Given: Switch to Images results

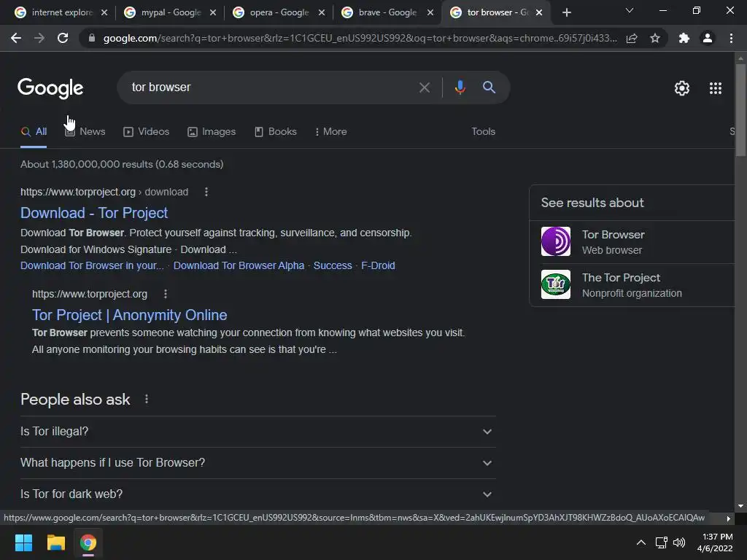Looking at the screenshot, I should (212, 132).
